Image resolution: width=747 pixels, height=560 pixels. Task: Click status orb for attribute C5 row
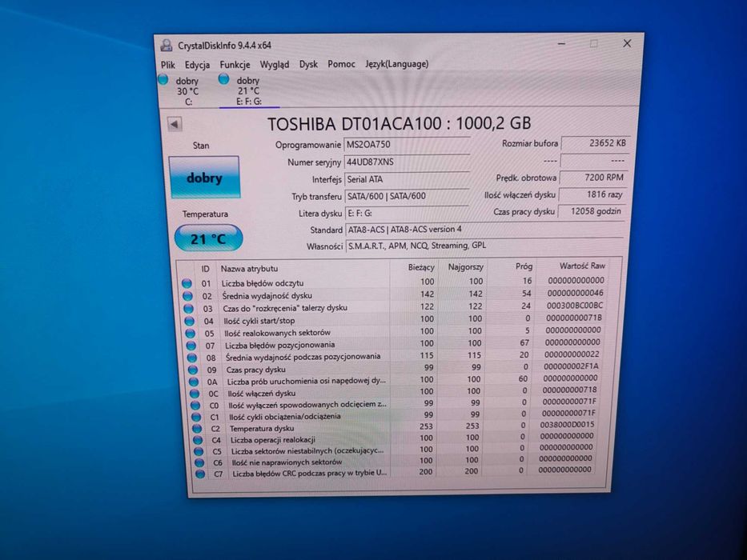pyautogui.click(x=199, y=451)
